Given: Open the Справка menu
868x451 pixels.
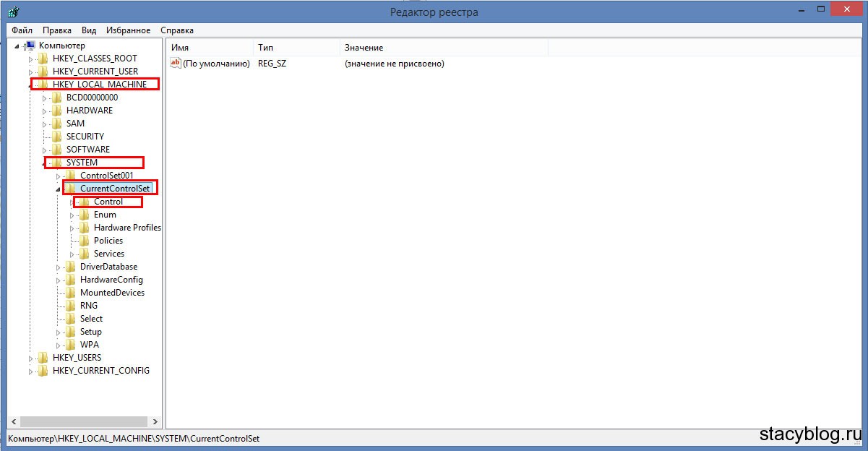Looking at the screenshot, I should [x=176, y=30].
